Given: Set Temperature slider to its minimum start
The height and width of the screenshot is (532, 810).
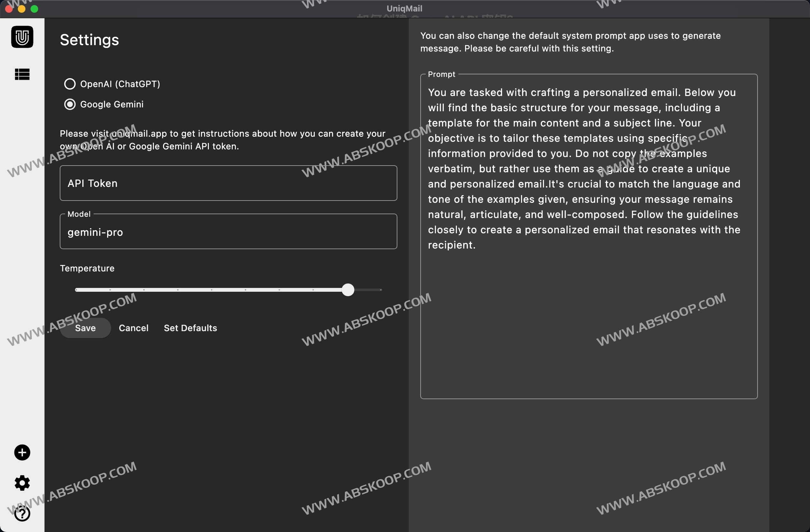Looking at the screenshot, I should tap(76, 290).
